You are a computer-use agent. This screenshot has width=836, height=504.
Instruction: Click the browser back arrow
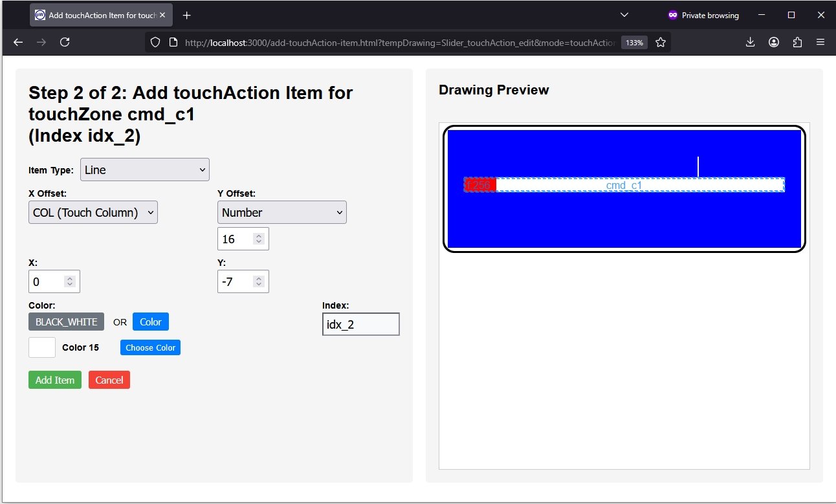[18, 42]
